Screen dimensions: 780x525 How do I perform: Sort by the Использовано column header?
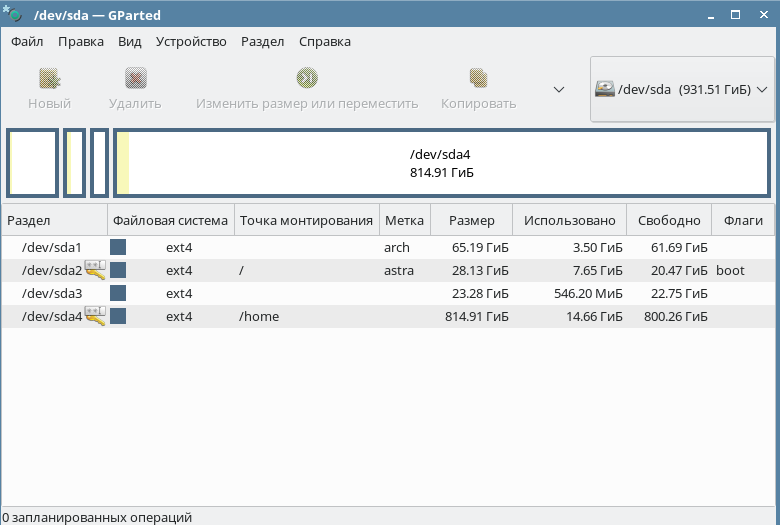click(x=570, y=220)
